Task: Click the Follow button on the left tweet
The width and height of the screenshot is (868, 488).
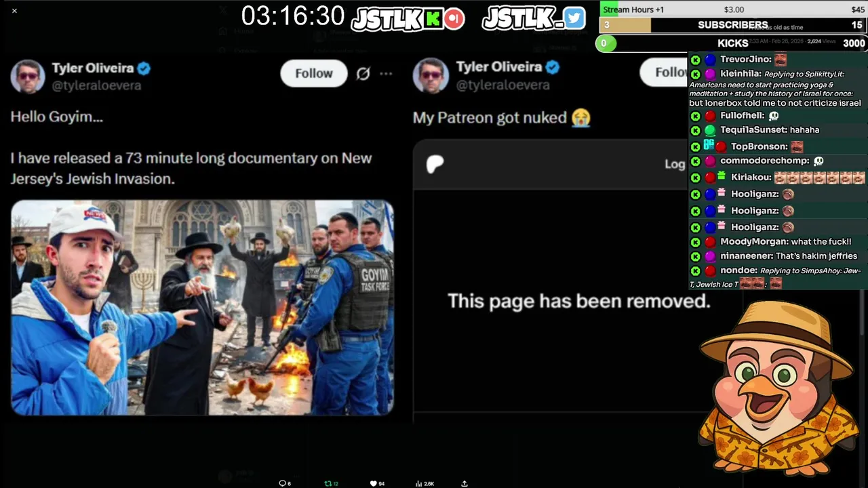Action: point(313,73)
